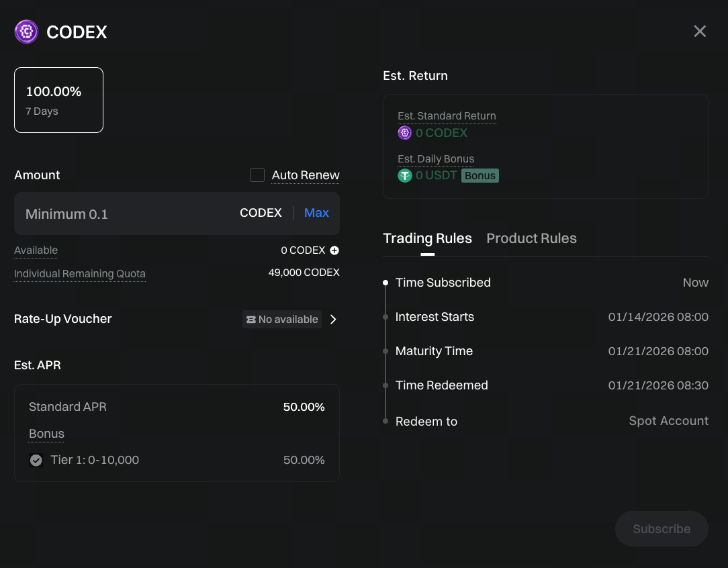
Task: Click the Max amount link
Action: tap(316, 213)
